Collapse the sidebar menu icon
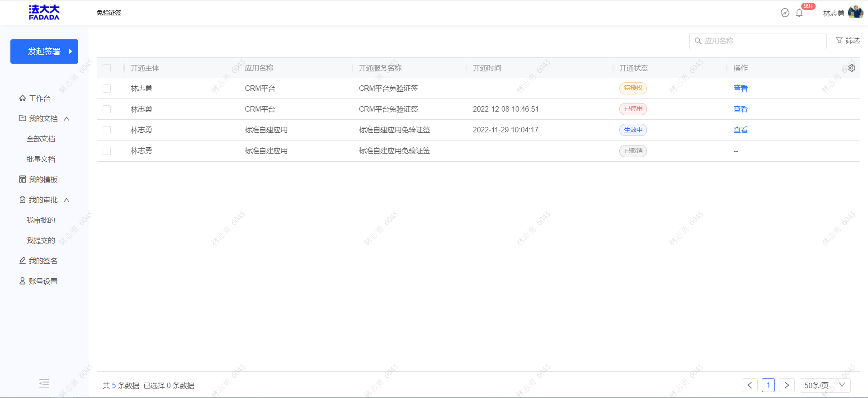 [x=44, y=384]
